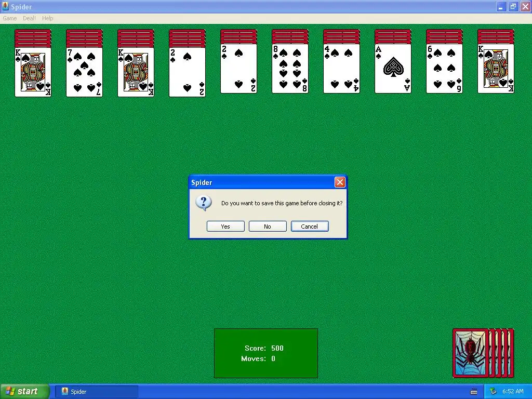Click the spider card stock pile to deal
The height and width of the screenshot is (399, 532).
click(483, 353)
